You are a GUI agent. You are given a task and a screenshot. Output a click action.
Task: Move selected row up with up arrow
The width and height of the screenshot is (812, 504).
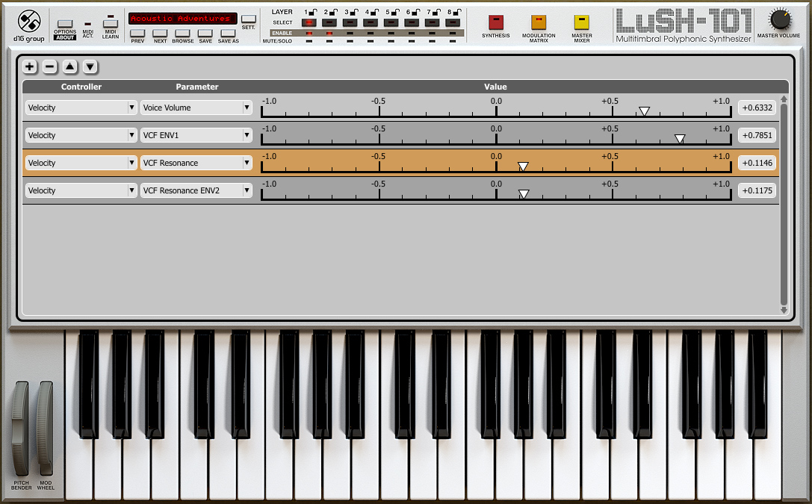coord(70,66)
